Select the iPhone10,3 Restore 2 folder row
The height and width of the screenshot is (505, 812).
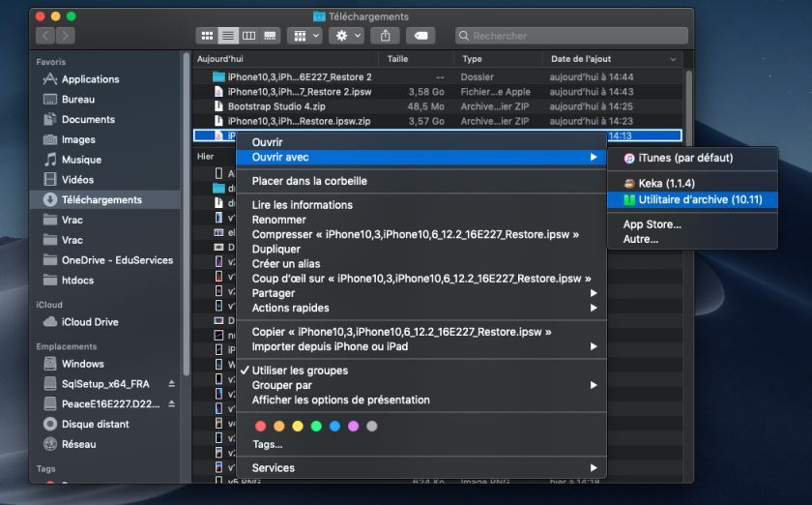pyautogui.click(x=438, y=76)
